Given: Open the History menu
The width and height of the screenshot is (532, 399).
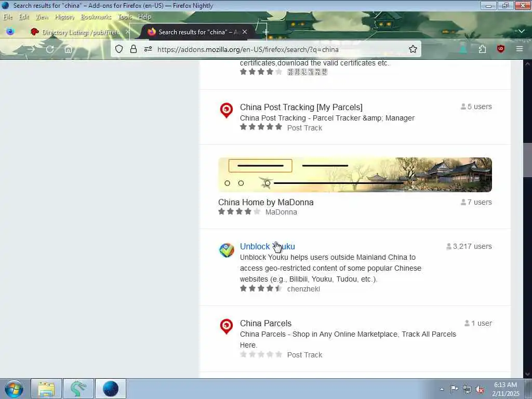Looking at the screenshot, I should [64, 17].
